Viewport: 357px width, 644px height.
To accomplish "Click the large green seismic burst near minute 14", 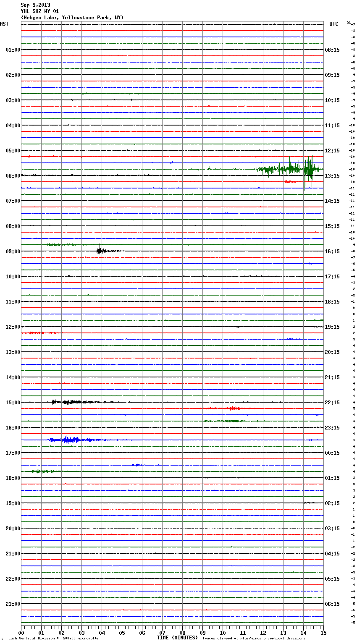I will (x=309, y=169).
